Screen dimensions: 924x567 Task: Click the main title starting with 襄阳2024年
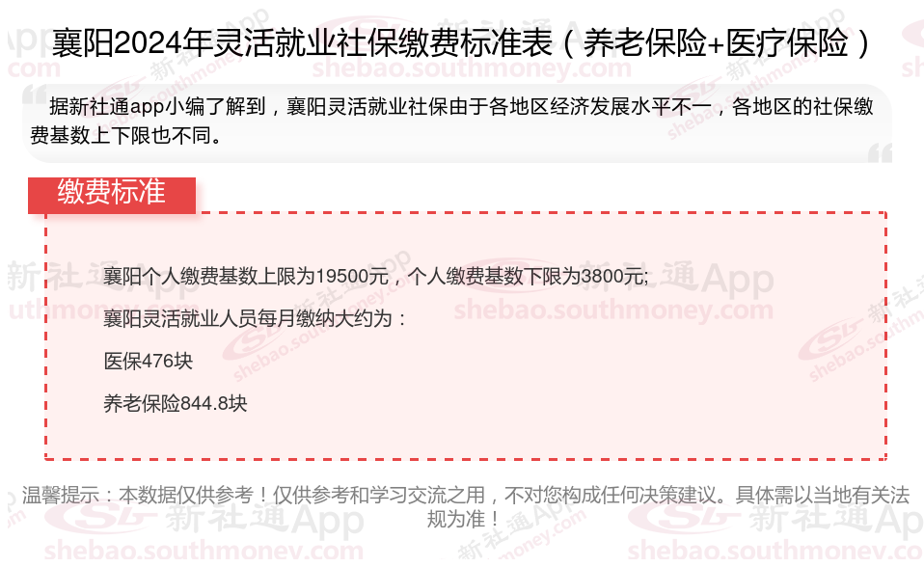point(461,42)
